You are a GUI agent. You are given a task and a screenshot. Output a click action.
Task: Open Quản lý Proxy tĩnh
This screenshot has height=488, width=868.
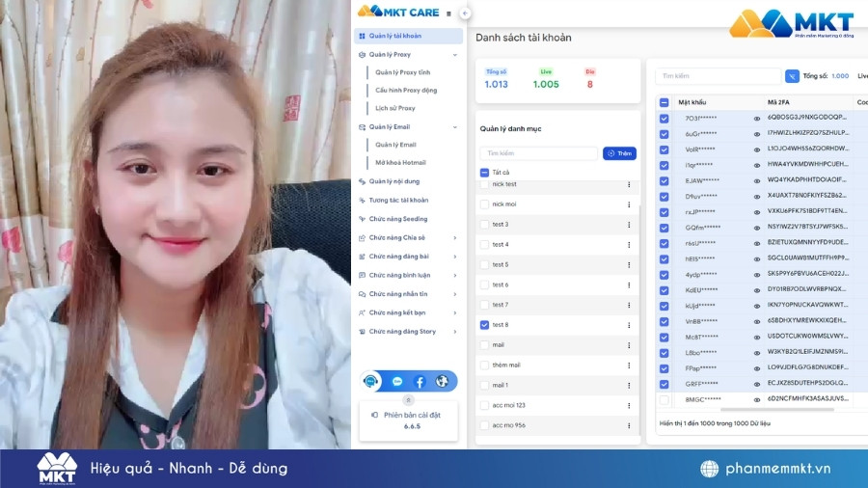pos(402,72)
